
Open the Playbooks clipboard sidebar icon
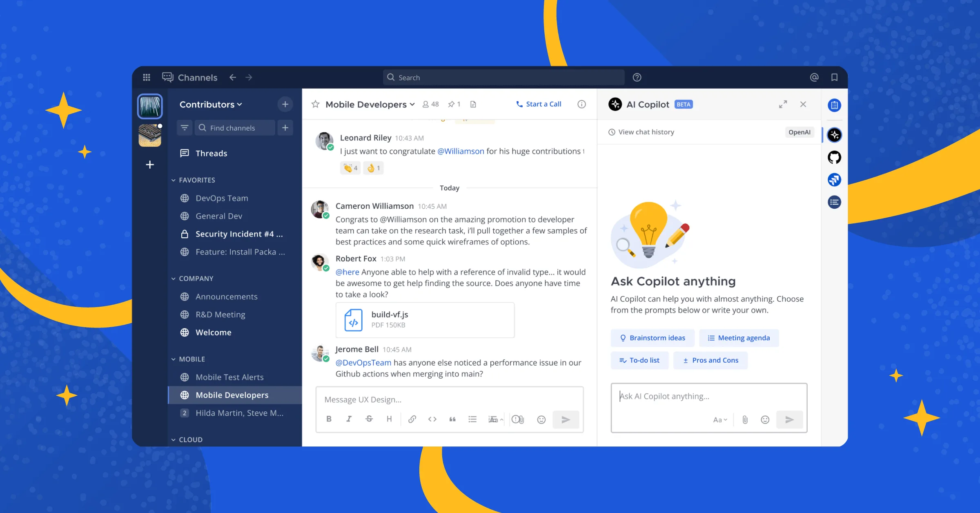tap(834, 105)
